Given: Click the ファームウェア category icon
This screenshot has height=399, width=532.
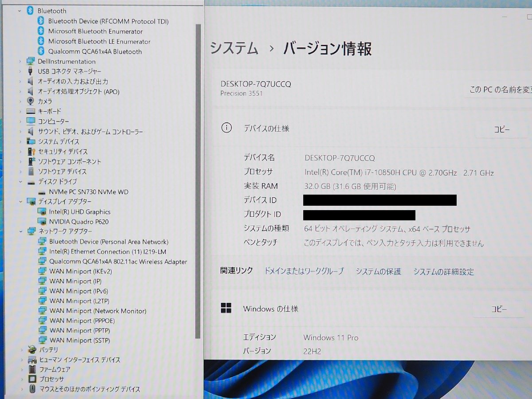Looking at the screenshot, I should click(31, 369).
